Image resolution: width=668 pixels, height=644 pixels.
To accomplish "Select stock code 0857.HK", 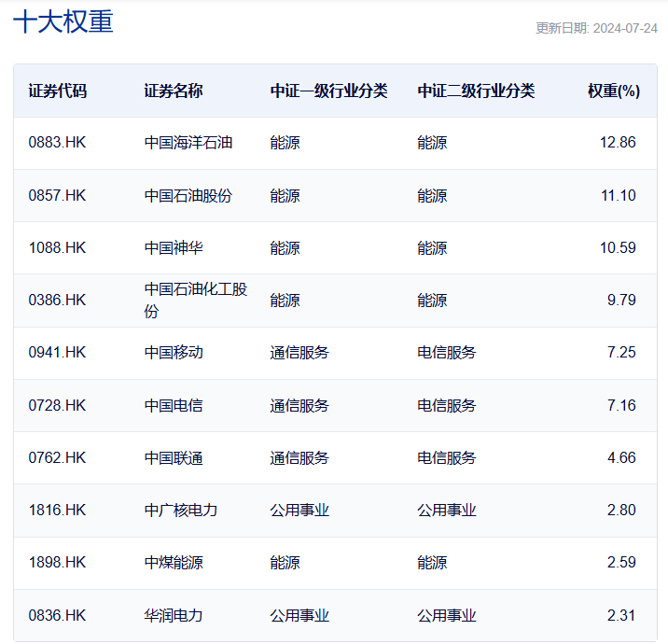I will pos(57,196).
